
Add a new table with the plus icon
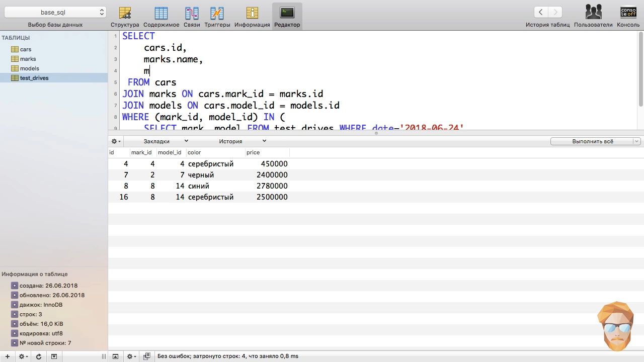(7, 356)
